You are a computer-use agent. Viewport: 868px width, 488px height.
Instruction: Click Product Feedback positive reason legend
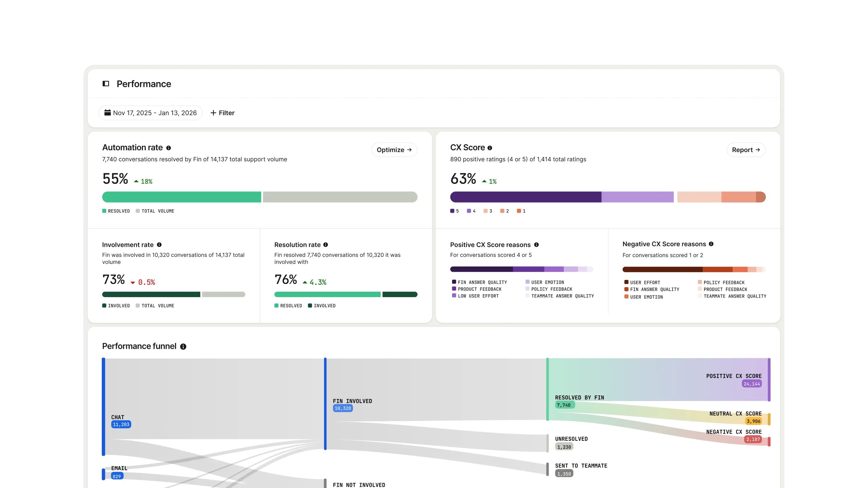(x=477, y=289)
